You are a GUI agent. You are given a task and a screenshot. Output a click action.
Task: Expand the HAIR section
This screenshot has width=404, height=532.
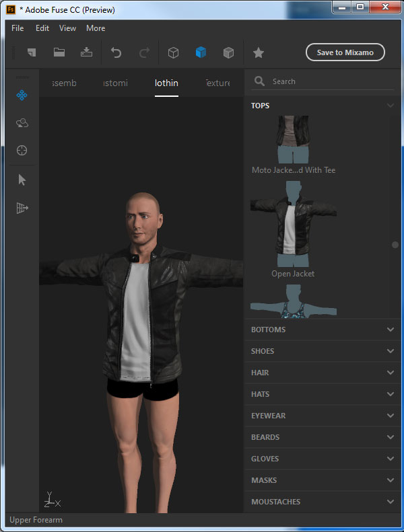point(323,373)
